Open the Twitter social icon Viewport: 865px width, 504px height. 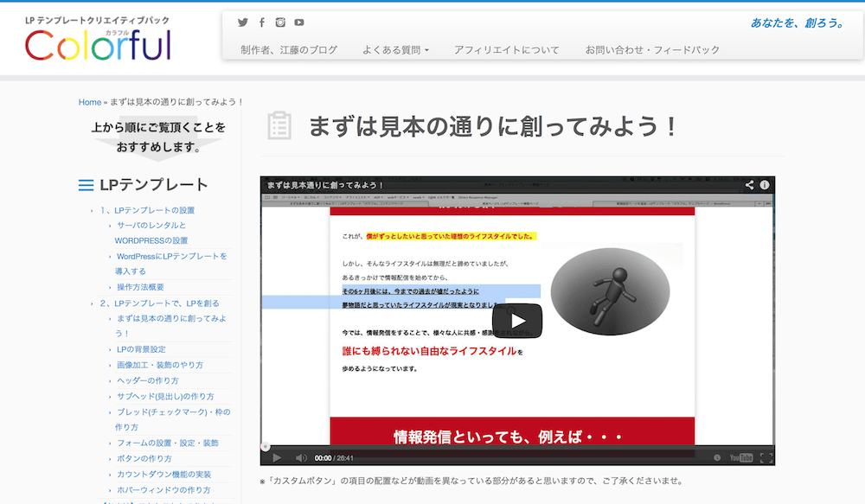point(243,22)
